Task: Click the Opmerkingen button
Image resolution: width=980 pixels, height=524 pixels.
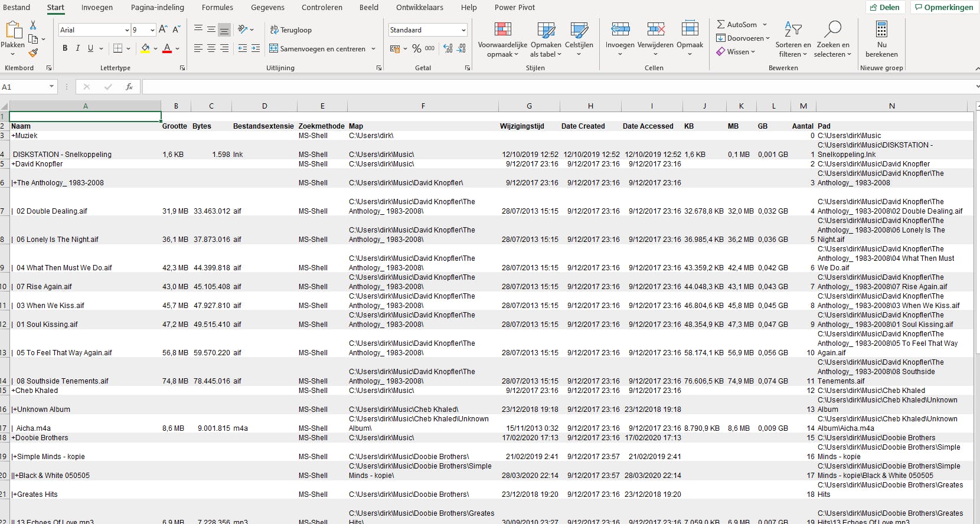Action: (x=943, y=8)
